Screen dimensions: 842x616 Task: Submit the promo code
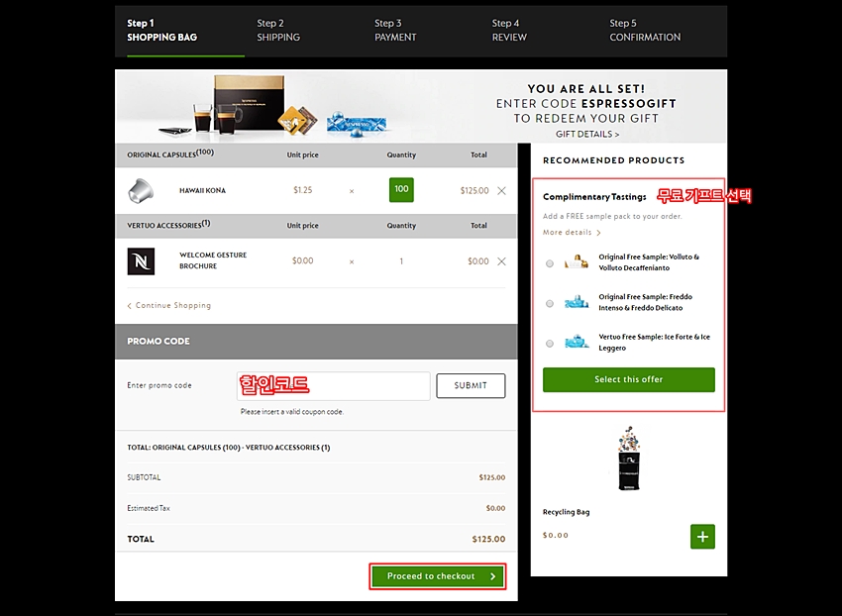coord(471,385)
